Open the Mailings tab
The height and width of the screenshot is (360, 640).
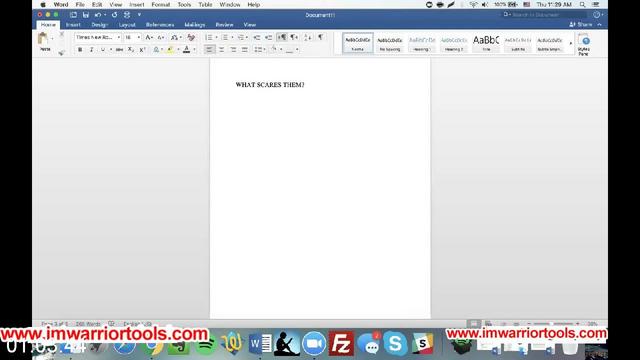[x=195, y=25]
